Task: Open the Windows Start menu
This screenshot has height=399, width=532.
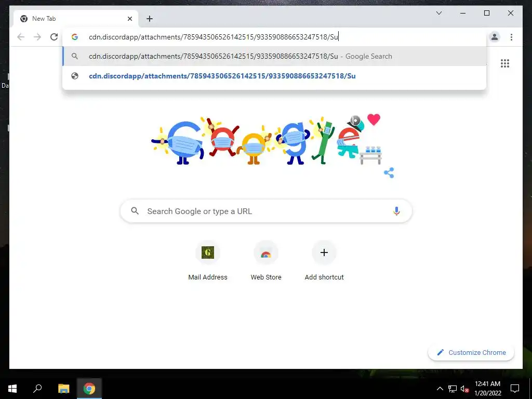Action: coord(12,389)
